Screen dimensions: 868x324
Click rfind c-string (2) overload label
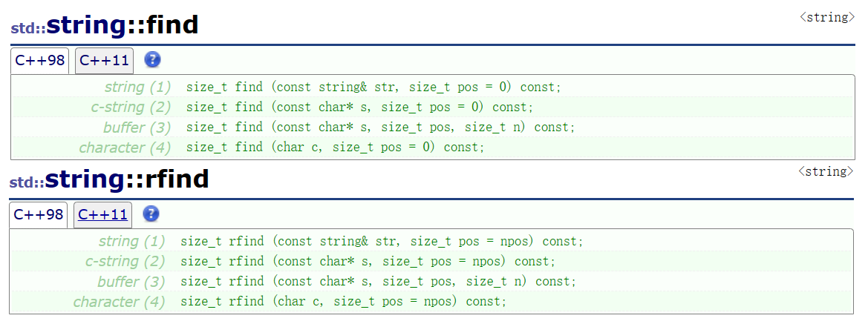pos(125,261)
